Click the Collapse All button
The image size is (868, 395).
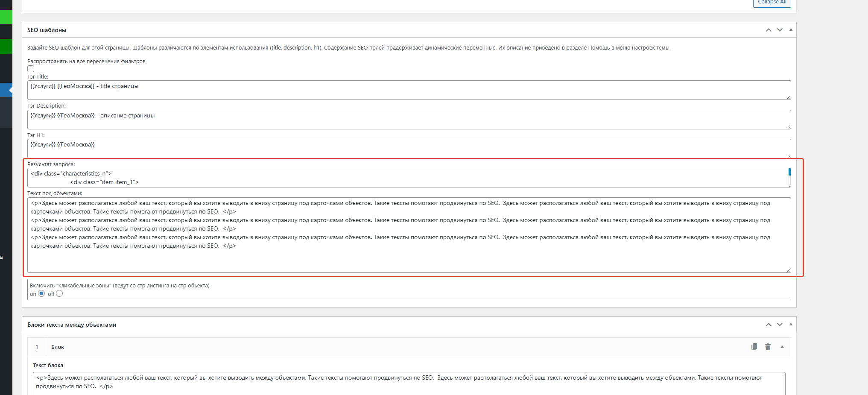772,3
